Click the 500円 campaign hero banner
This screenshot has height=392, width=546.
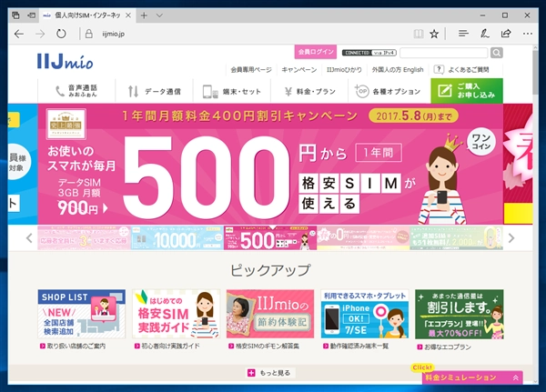pos(270,164)
